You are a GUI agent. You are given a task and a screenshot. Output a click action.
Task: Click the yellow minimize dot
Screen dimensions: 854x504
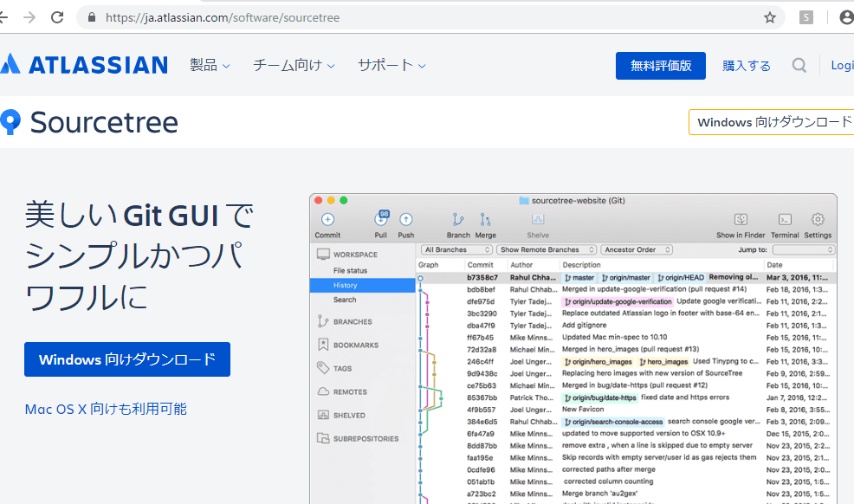click(x=331, y=200)
